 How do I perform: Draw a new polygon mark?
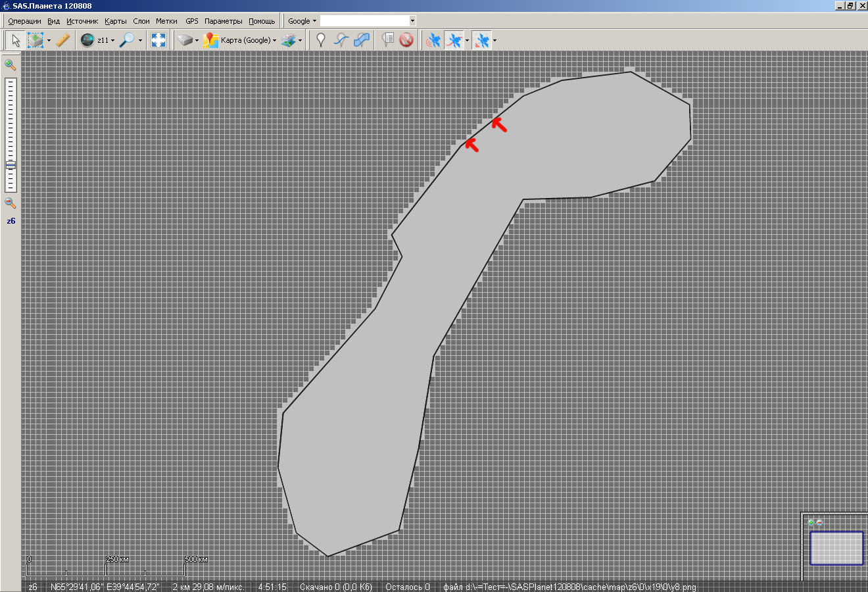click(x=361, y=40)
